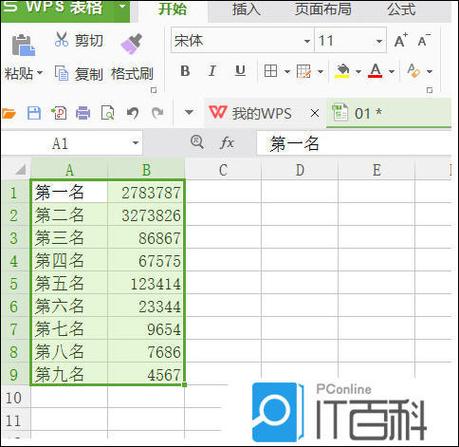Click the 01 spreadsheet document icon
Image resolution: width=459 pixels, height=447 pixels.
340,112
